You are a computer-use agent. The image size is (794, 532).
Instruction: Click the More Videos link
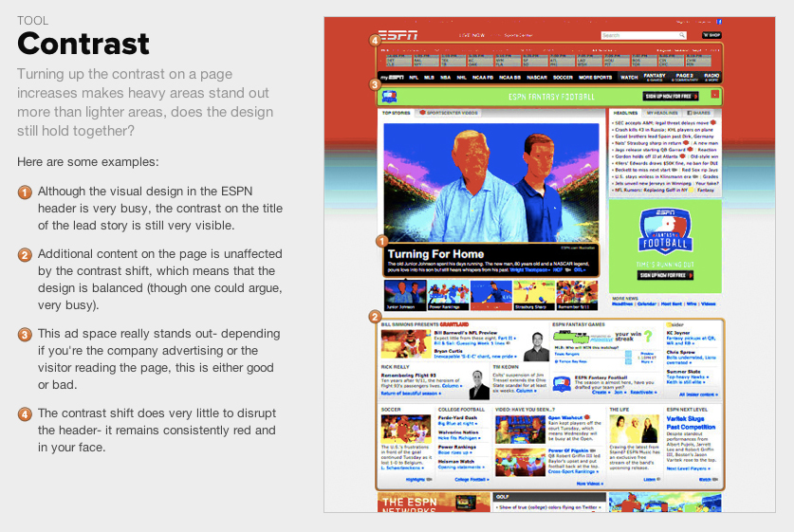(x=590, y=484)
